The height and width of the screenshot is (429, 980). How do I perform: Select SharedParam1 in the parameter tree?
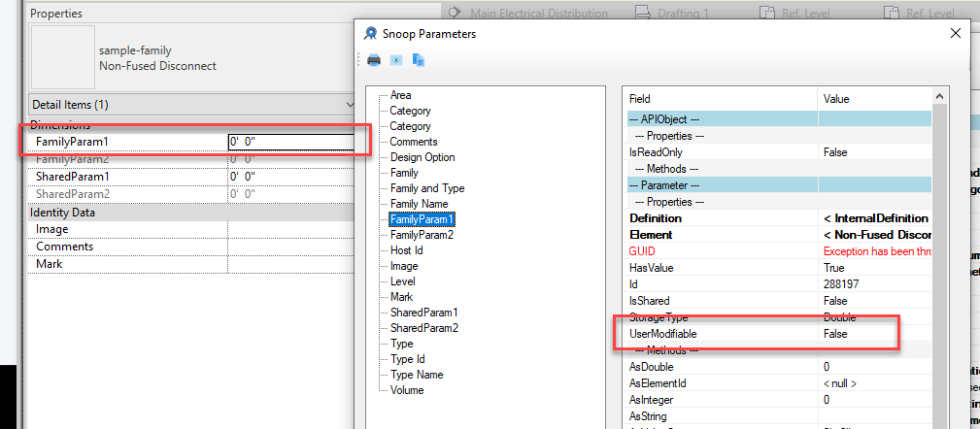[423, 313]
